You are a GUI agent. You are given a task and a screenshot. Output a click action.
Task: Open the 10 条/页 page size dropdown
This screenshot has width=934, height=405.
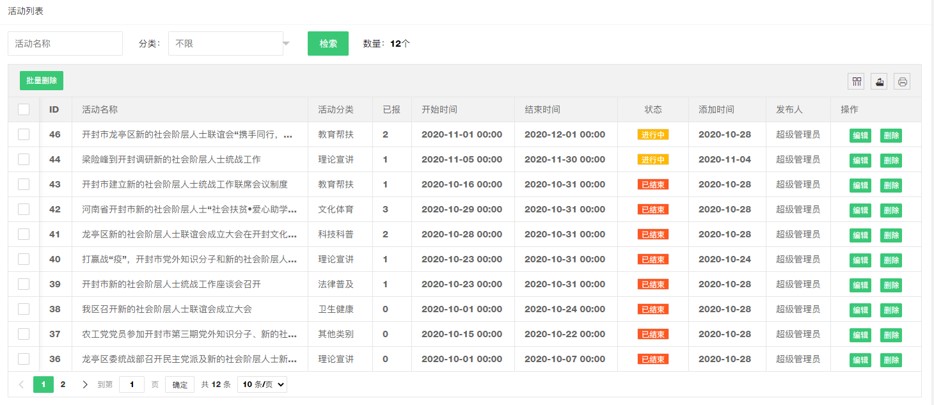262,385
